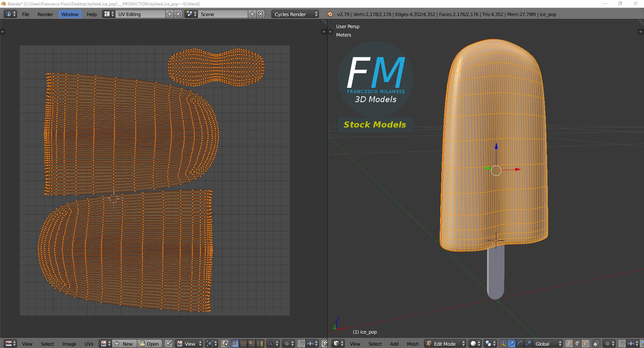This screenshot has height=348, width=644.
Task: Open the UV sticky selection mode dropdown
Action: tap(273, 344)
